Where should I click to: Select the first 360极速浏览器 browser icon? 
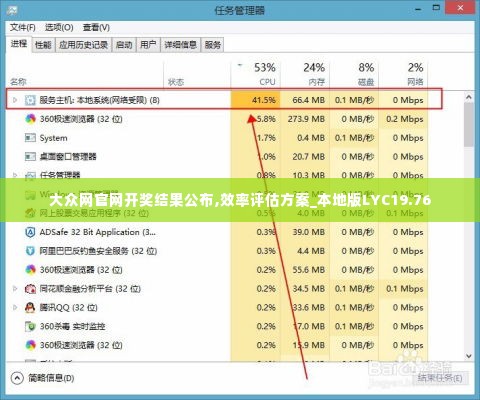click(30, 119)
